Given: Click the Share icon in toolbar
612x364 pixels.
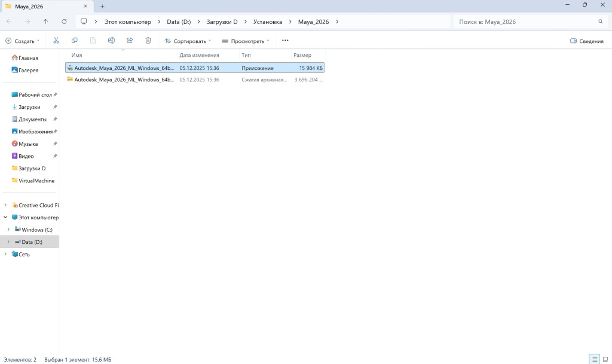Looking at the screenshot, I should pyautogui.click(x=130, y=41).
